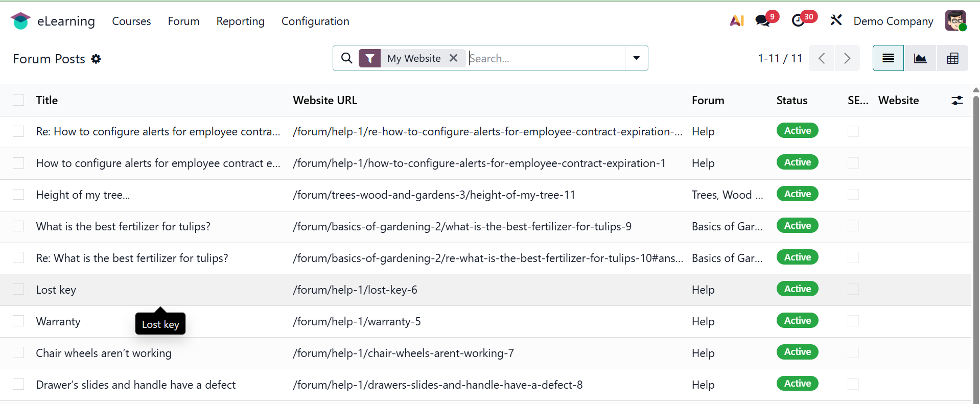Image resolution: width=980 pixels, height=404 pixels.
Task: Sort the list by Title column
Action: pyautogui.click(x=47, y=101)
